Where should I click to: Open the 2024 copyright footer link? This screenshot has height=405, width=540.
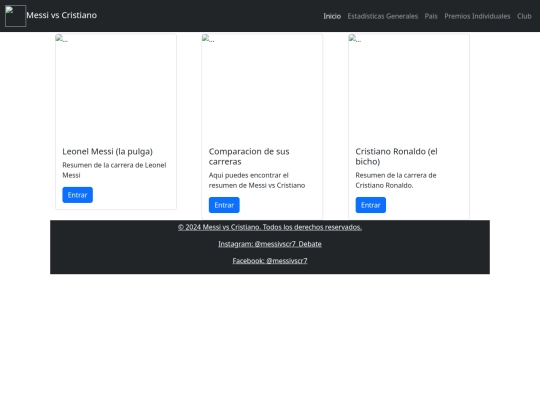pos(270,227)
